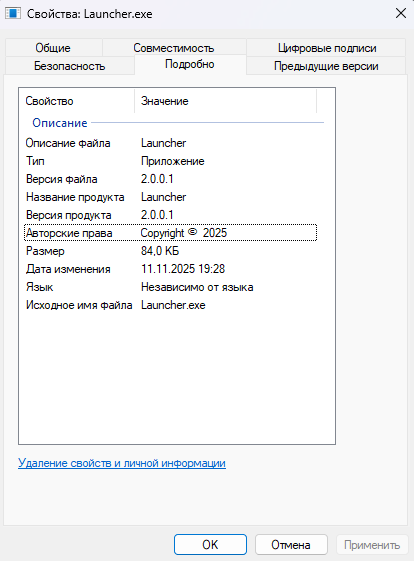Select the Подробно tab

190,64
